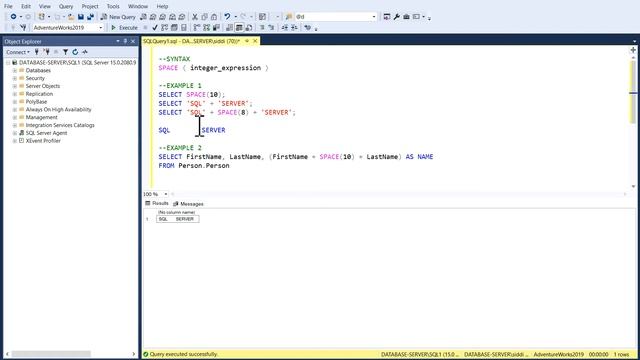The width and height of the screenshot is (640, 360).
Task: Click the 'SQL SERVER' result grid cell
Action: point(178,219)
